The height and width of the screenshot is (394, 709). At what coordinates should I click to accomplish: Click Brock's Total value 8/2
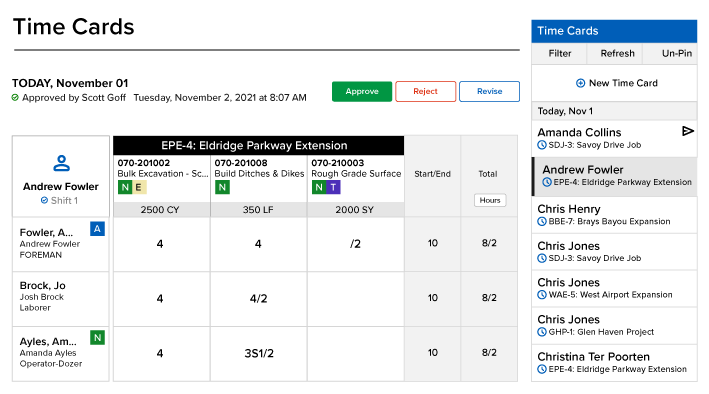coord(489,298)
